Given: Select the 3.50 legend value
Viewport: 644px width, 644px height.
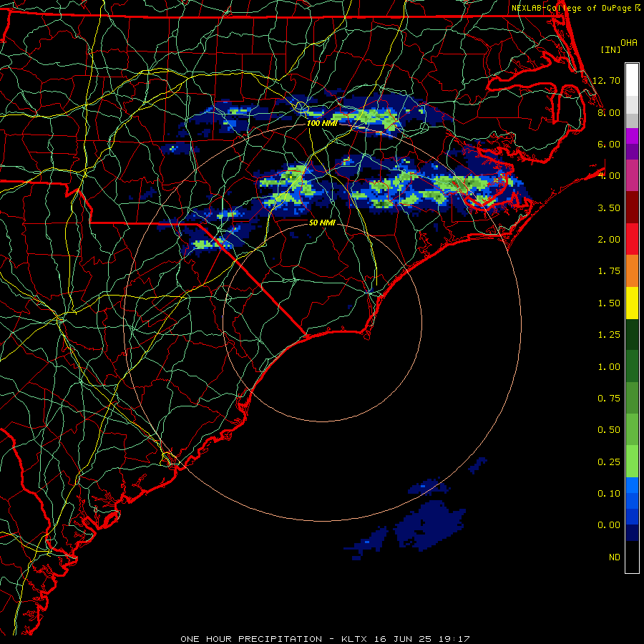Looking at the screenshot, I should pos(608,208).
